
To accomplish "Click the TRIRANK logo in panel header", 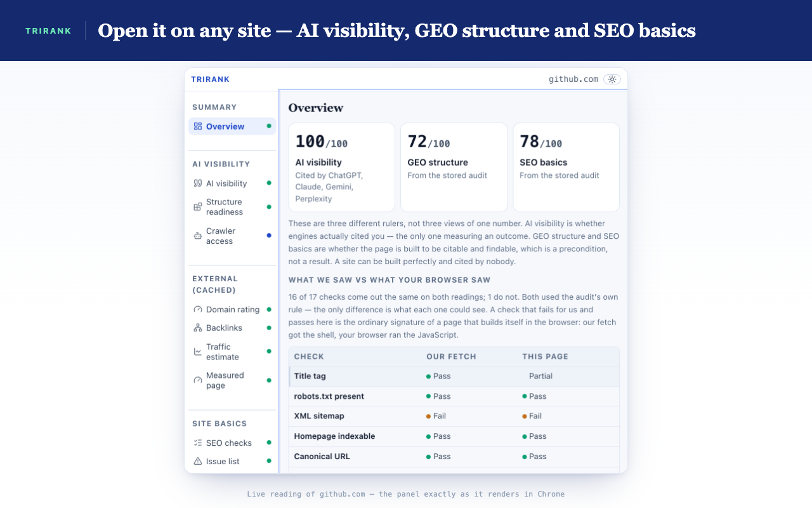I will (210, 79).
